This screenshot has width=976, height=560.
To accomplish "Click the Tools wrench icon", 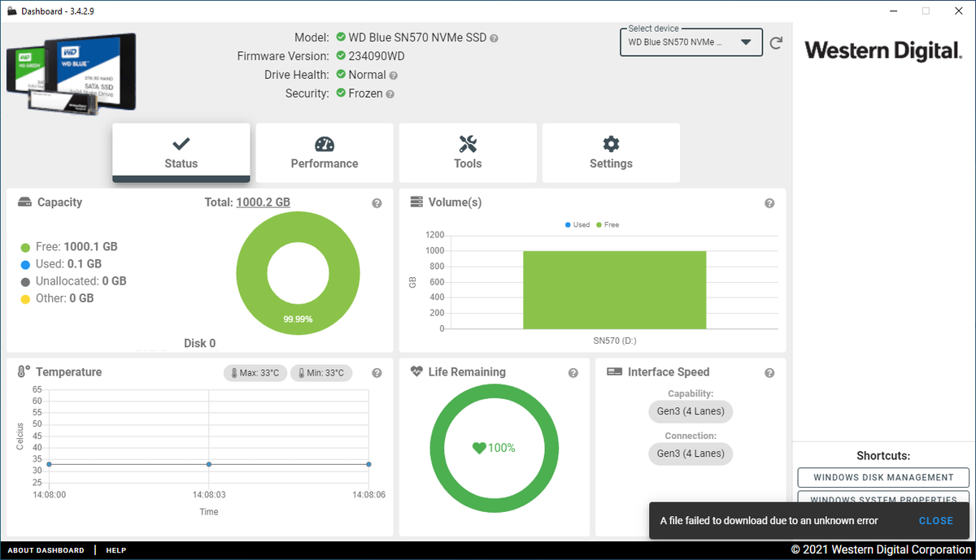I will 468,144.
